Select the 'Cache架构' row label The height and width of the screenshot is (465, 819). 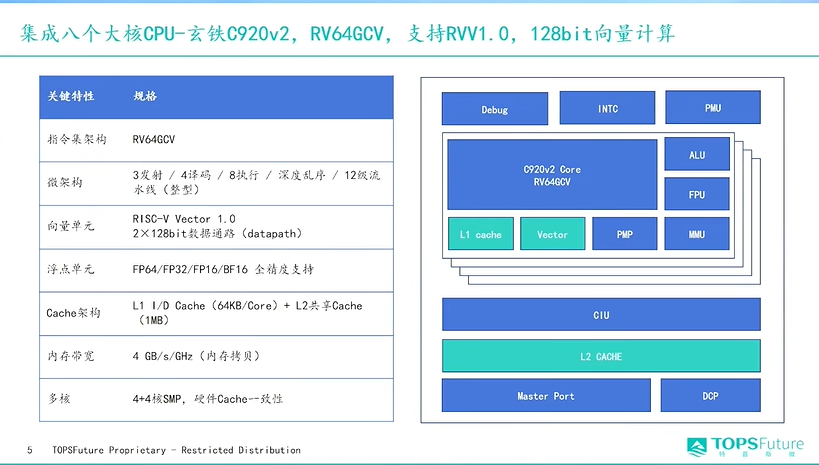pyautogui.click(x=73, y=312)
